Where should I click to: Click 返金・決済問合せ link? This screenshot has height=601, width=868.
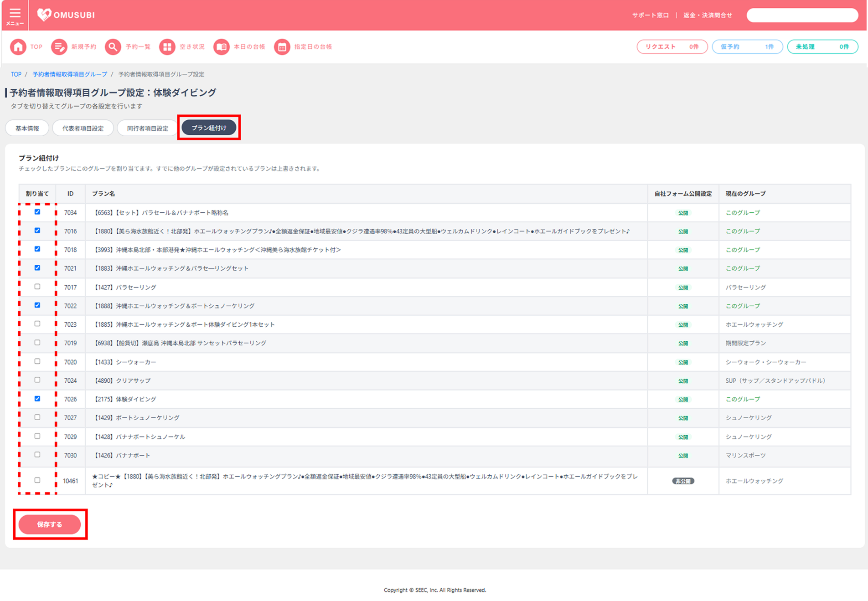tap(708, 15)
